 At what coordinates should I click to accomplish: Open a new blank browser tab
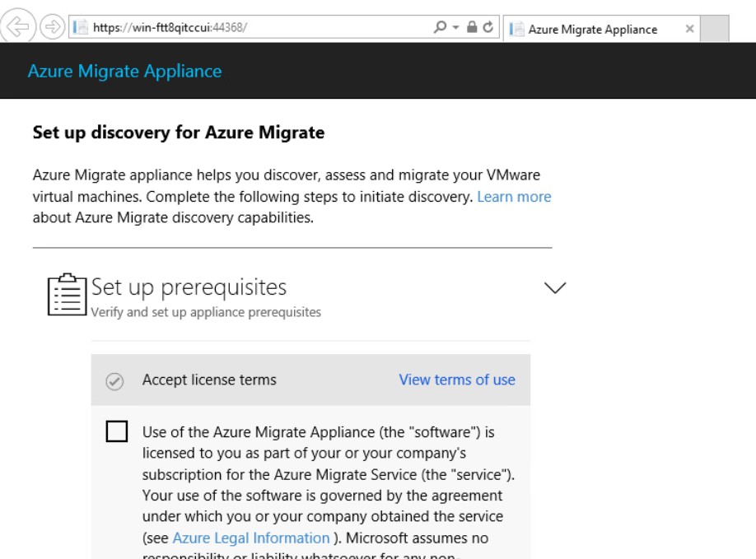(x=714, y=29)
